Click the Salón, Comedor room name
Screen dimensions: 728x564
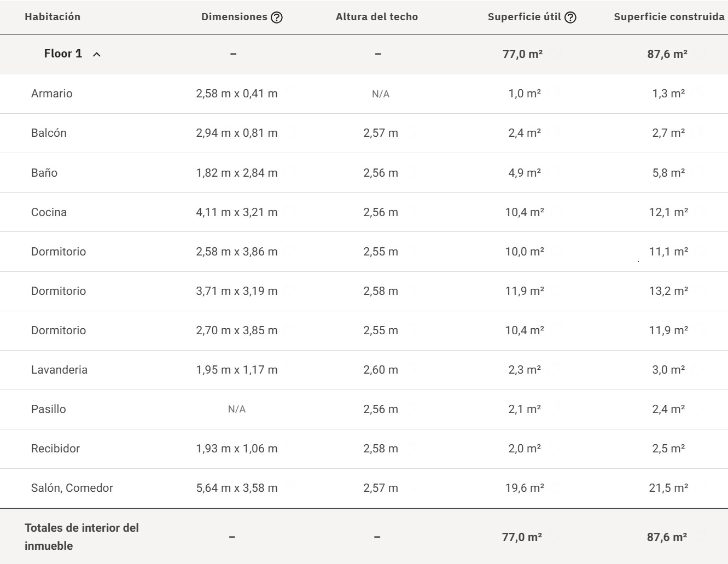(72, 488)
